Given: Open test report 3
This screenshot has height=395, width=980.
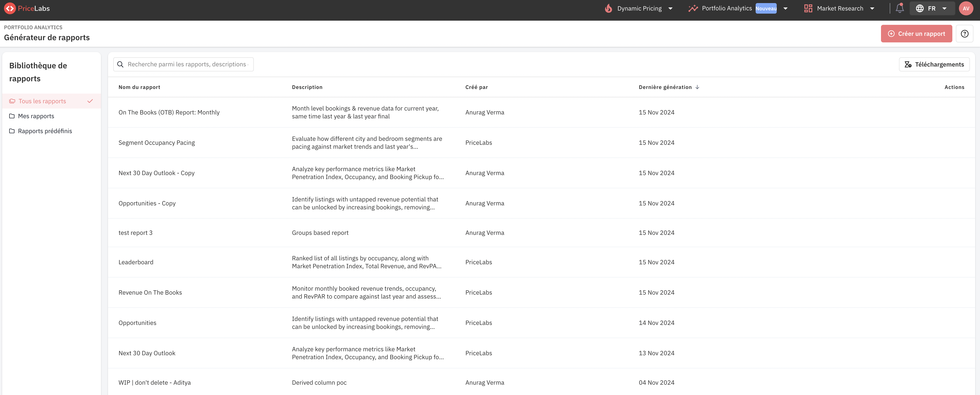Looking at the screenshot, I should click(135, 232).
